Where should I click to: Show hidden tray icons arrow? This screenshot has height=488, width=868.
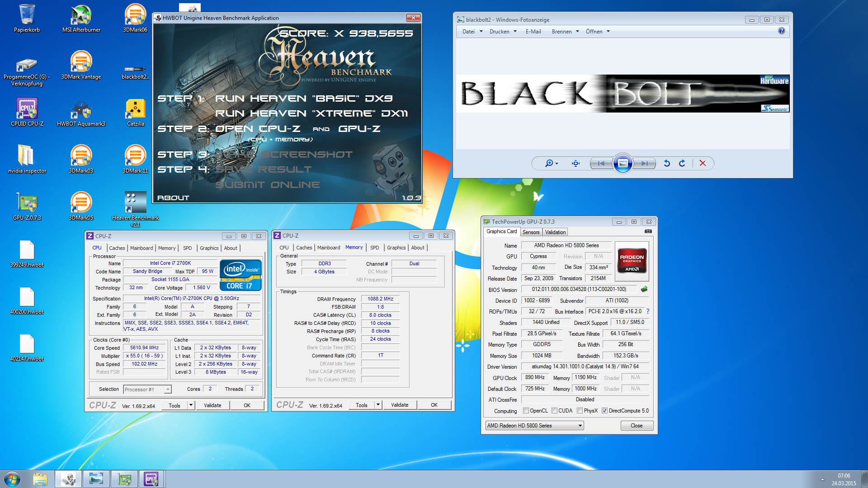pyautogui.click(x=822, y=479)
